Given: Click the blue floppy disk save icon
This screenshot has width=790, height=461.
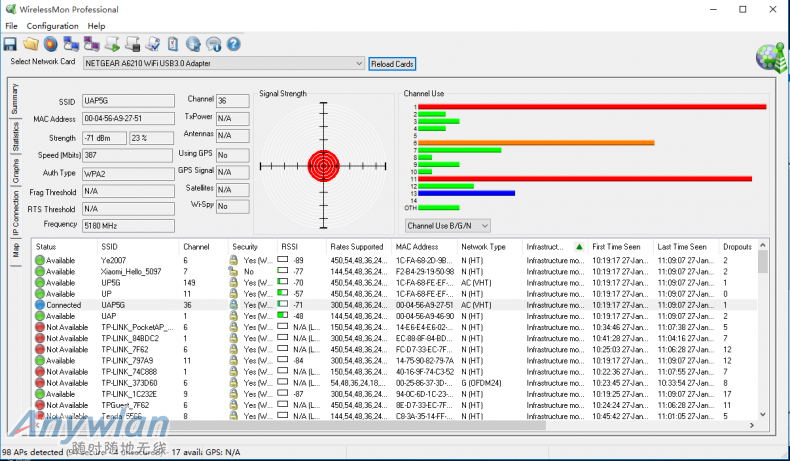Looking at the screenshot, I should [11, 44].
